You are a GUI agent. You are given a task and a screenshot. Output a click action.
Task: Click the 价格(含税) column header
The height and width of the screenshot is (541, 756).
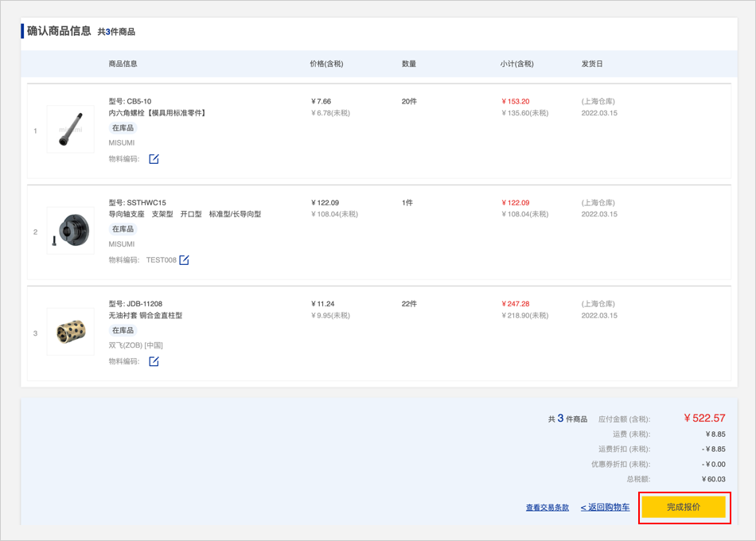[x=326, y=64]
